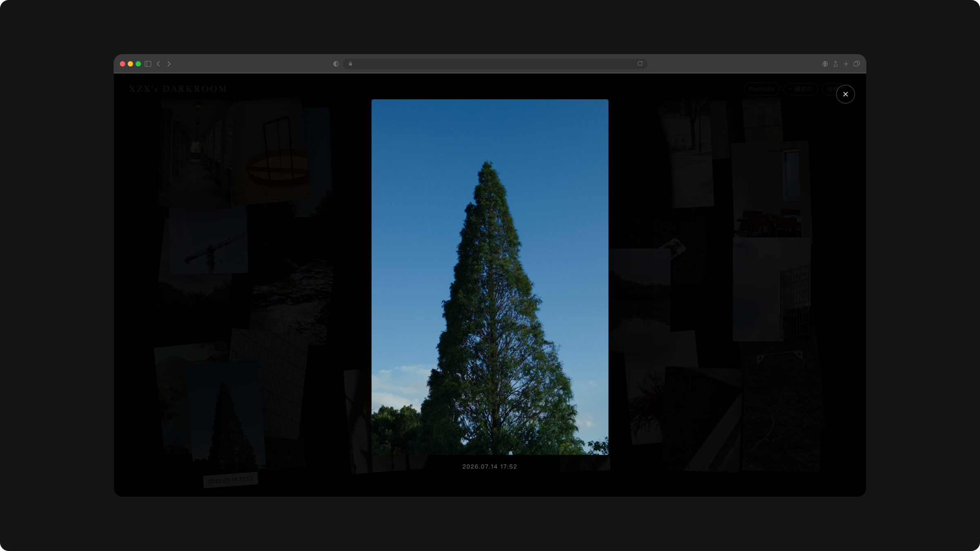This screenshot has height=551, width=980.
Task: Go forward with the browser forward arrow
Action: tap(169, 64)
